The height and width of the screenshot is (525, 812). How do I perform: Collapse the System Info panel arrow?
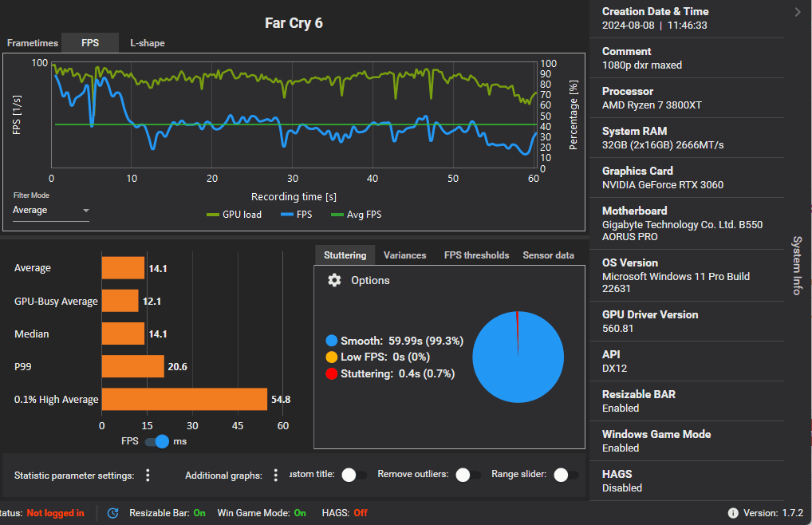(x=798, y=13)
